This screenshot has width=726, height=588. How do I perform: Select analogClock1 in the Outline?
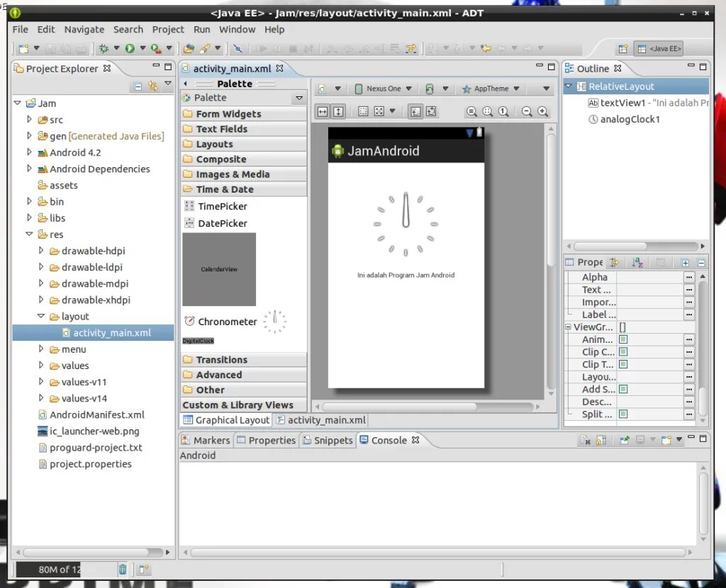pyautogui.click(x=624, y=119)
